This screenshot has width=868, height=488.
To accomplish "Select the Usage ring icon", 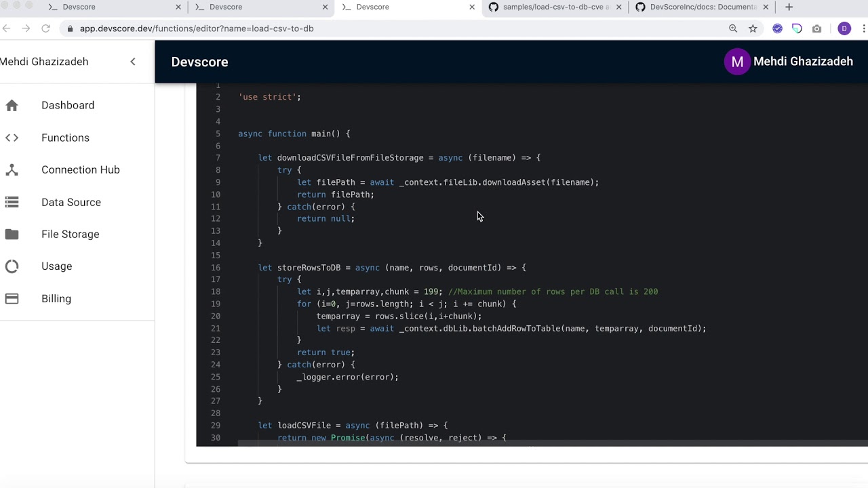I will click(x=12, y=266).
